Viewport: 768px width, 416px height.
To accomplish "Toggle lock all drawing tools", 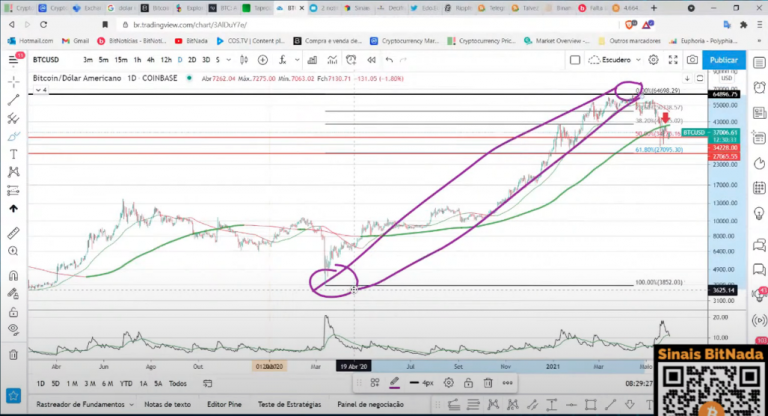I will 13,312.
